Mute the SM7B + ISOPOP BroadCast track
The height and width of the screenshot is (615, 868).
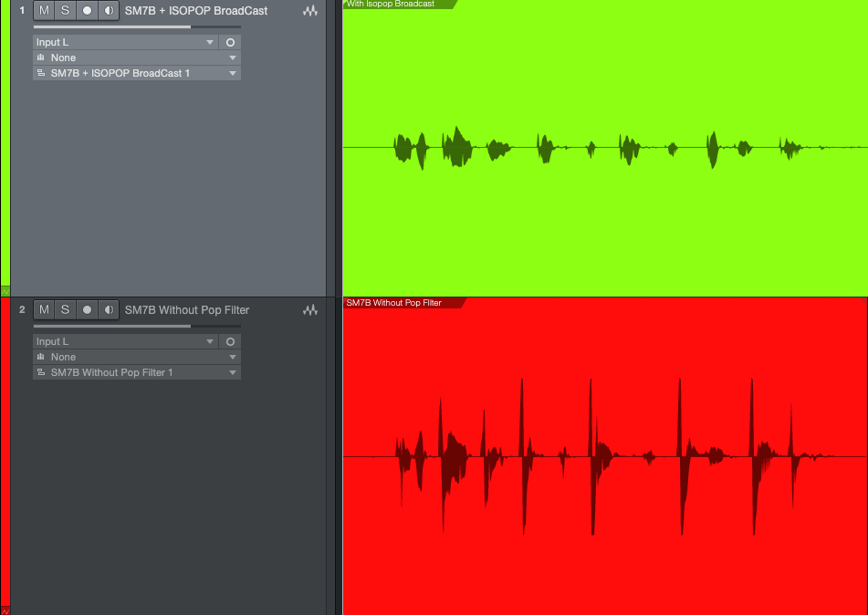coord(43,10)
